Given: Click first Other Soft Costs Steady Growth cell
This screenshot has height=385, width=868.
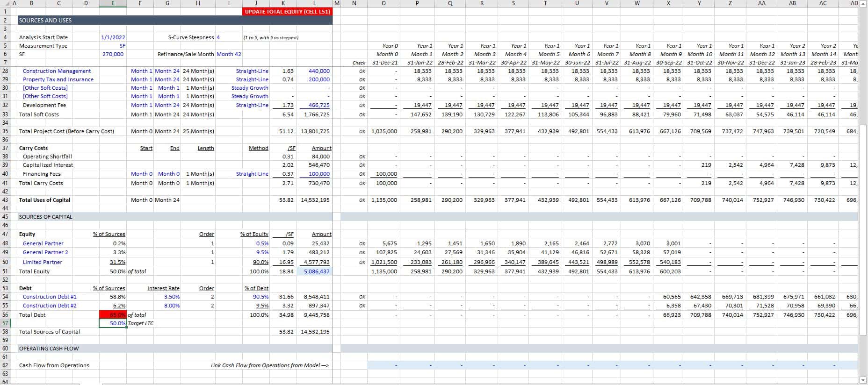Looking at the screenshot, I should (x=250, y=88).
